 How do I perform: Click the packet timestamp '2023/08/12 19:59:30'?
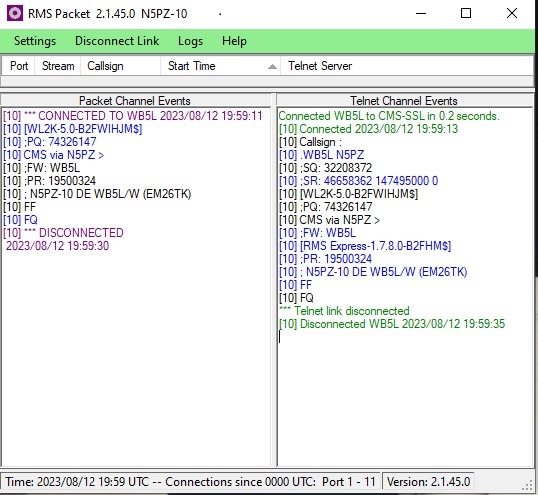57,246
